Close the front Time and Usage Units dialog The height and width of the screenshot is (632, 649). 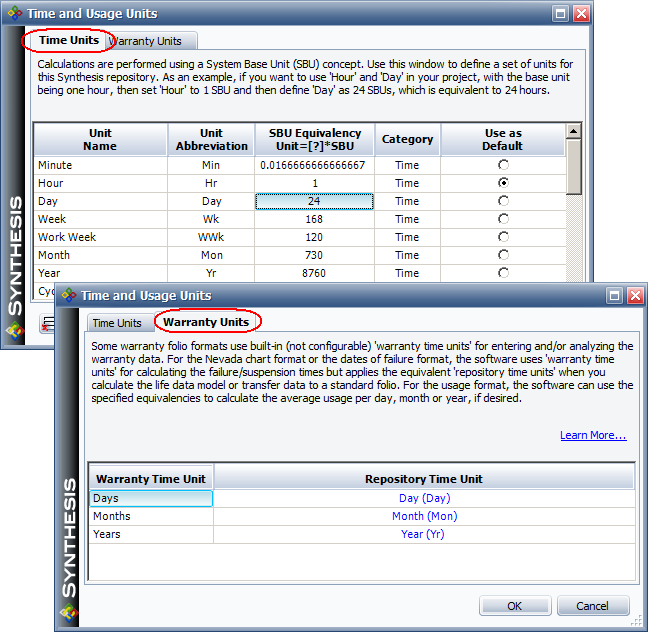[x=634, y=296]
